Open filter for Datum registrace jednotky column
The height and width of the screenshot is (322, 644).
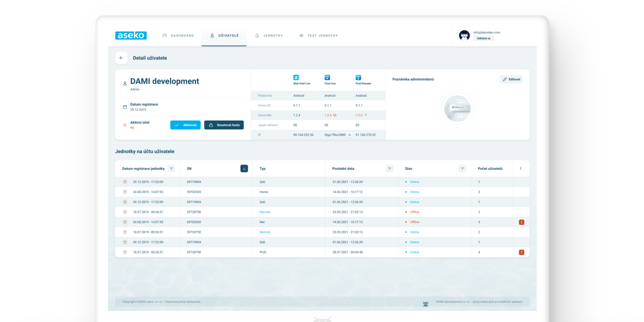(171, 168)
